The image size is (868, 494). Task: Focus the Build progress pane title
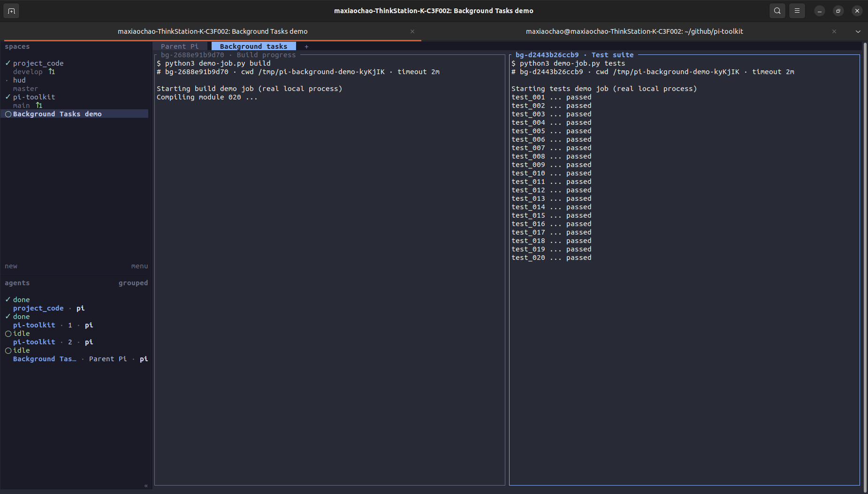pos(228,55)
